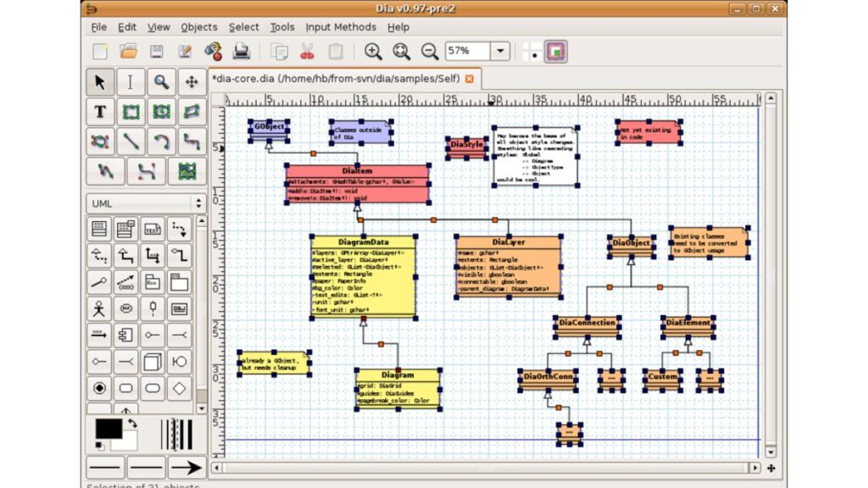Open the File menu
The image size is (868, 488).
pos(98,27)
